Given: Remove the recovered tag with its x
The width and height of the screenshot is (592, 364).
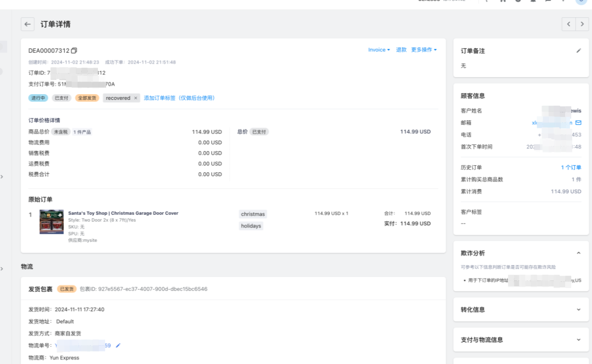Looking at the screenshot, I should coord(135,98).
